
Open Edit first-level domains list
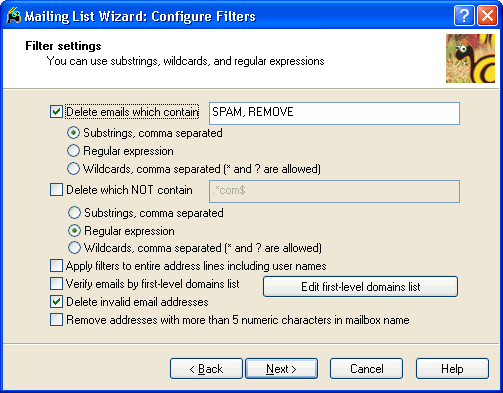[x=360, y=287]
